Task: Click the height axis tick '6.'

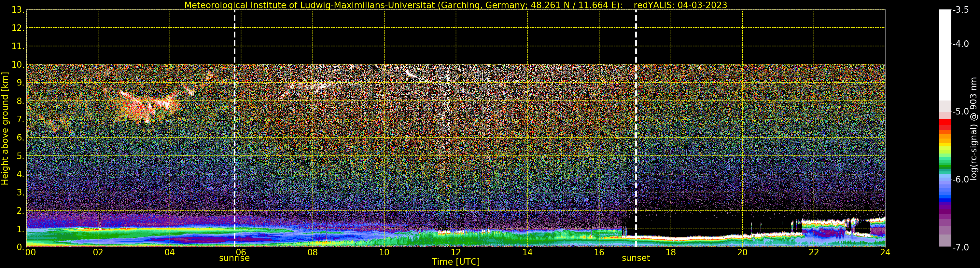Action: [21, 138]
